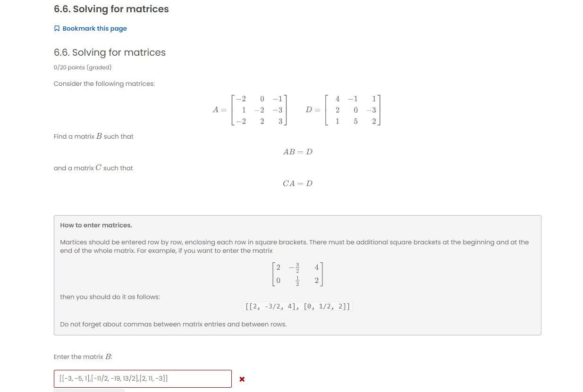Viewport: 583px width, 392px height.
Task: Select the bookmark icon beside the page link
Action: pyautogui.click(x=57, y=28)
